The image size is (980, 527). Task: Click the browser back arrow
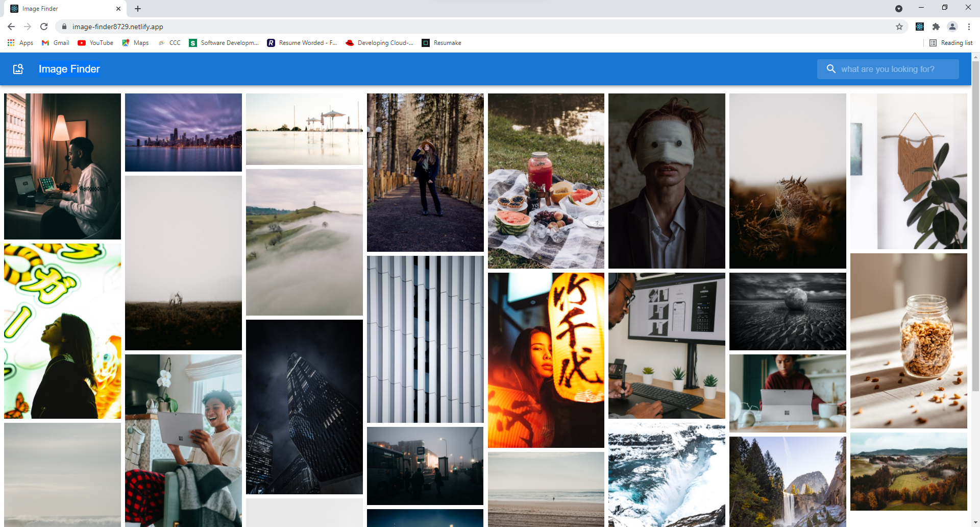tap(11, 27)
